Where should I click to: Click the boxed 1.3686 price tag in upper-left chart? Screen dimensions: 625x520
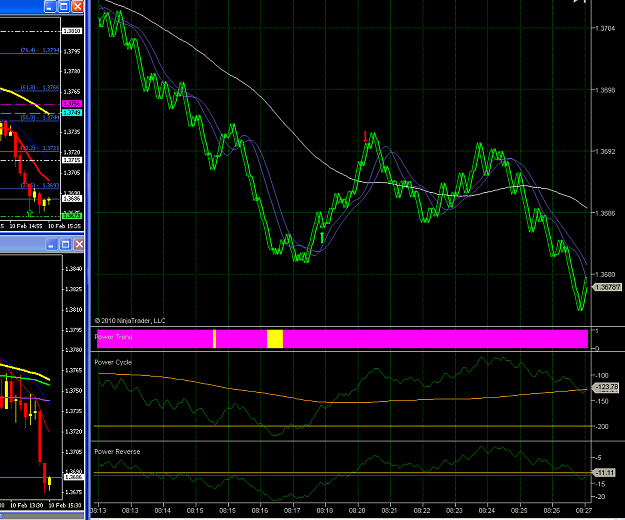pos(72,198)
